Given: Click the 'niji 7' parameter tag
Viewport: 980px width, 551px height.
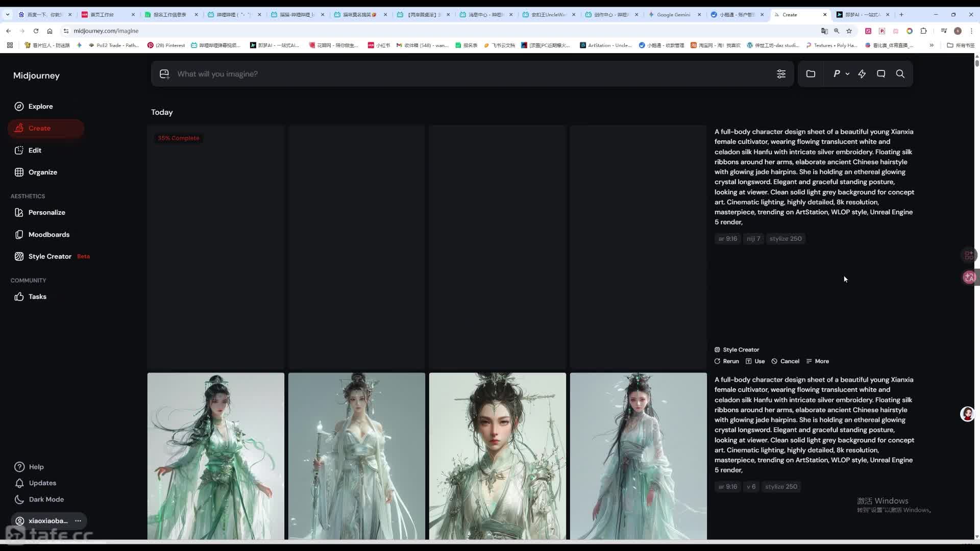Looking at the screenshot, I should 753,239.
